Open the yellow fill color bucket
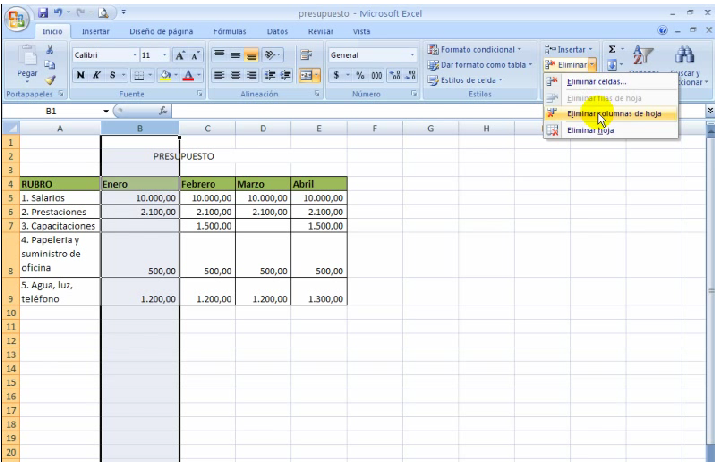 point(168,75)
